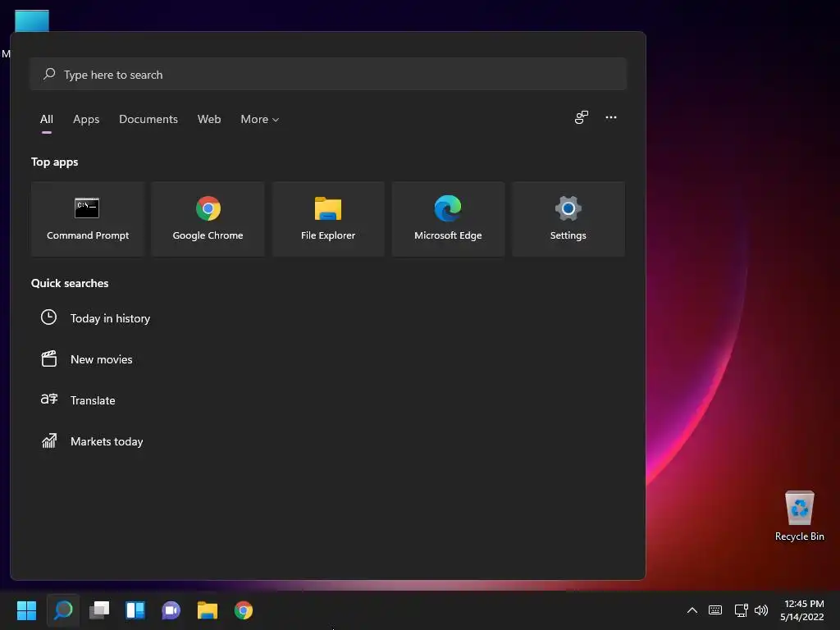Screen dimensions: 840x630
Task: Click the network tray icon
Action: coord(741,609)
